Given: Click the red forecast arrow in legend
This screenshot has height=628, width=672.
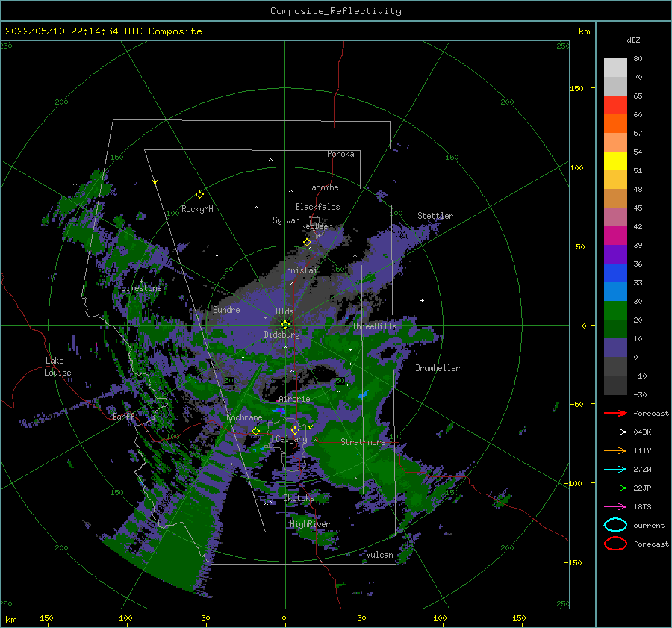Looking at the screenshot, I should coord(615,413).
